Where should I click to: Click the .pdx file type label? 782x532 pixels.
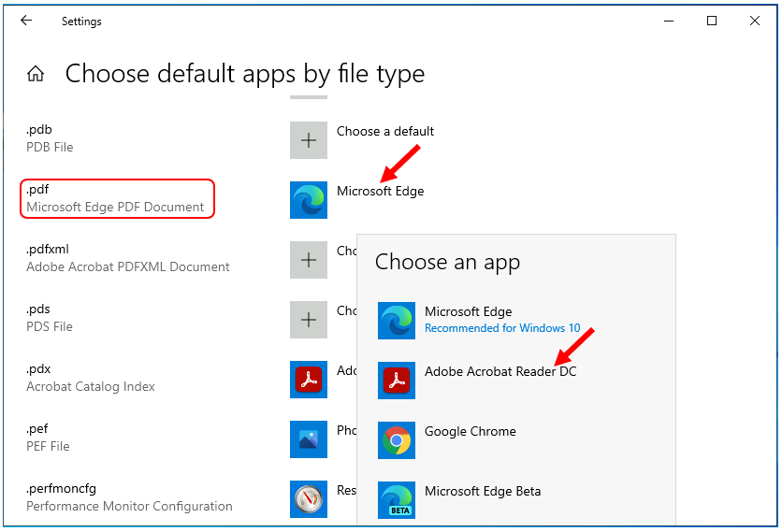pyautogui.click(x=38, y=369)
